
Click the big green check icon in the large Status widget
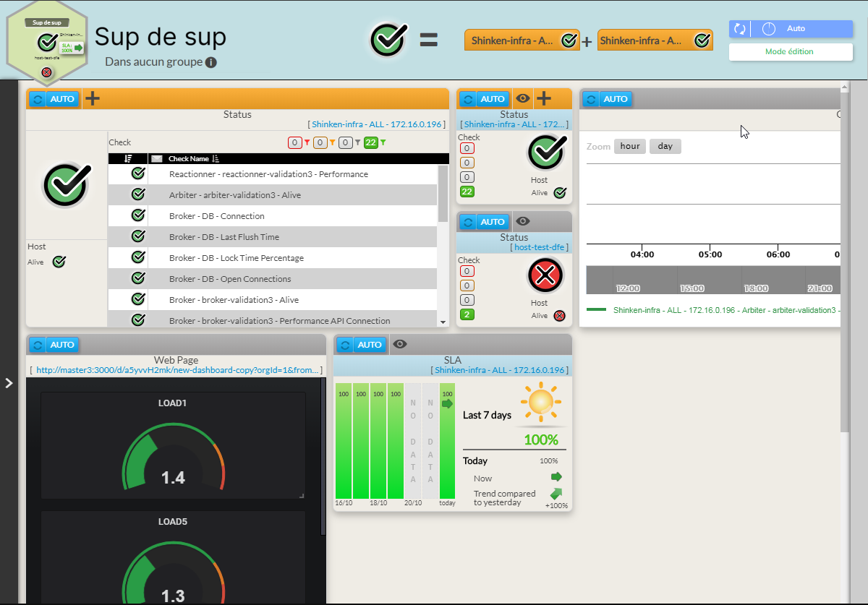point(67,185)
